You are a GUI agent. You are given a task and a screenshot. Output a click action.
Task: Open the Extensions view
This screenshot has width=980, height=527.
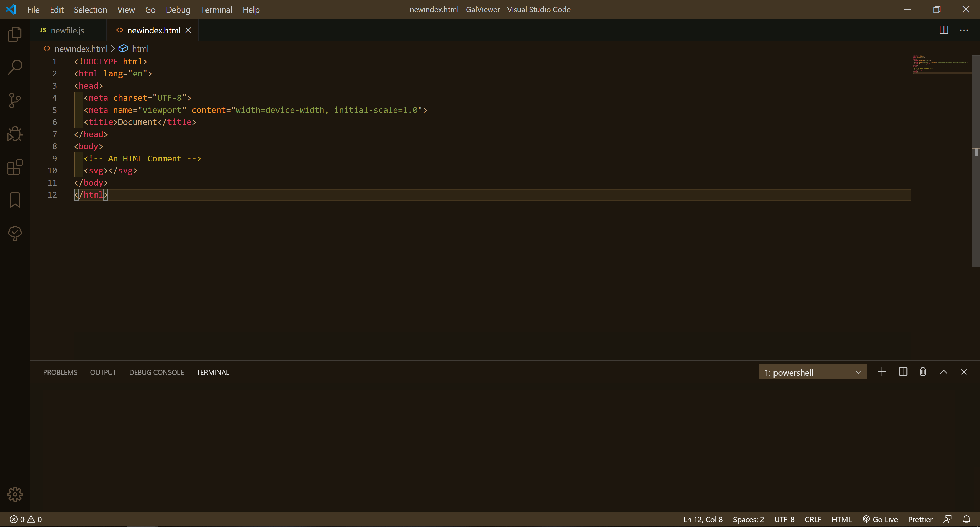coord(15,167)
